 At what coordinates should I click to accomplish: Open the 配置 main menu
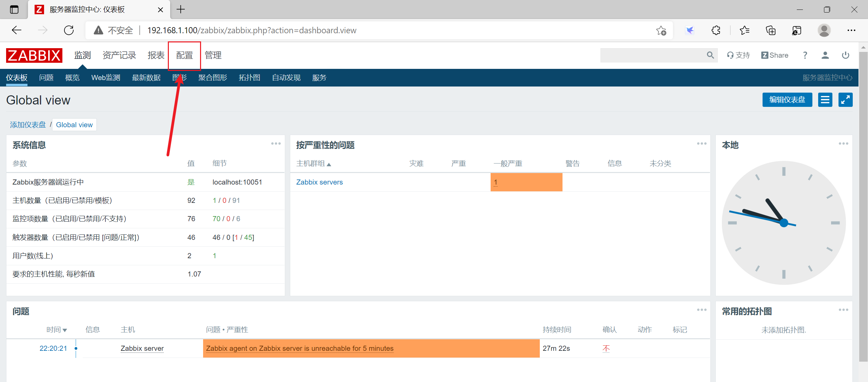(184, 55)
